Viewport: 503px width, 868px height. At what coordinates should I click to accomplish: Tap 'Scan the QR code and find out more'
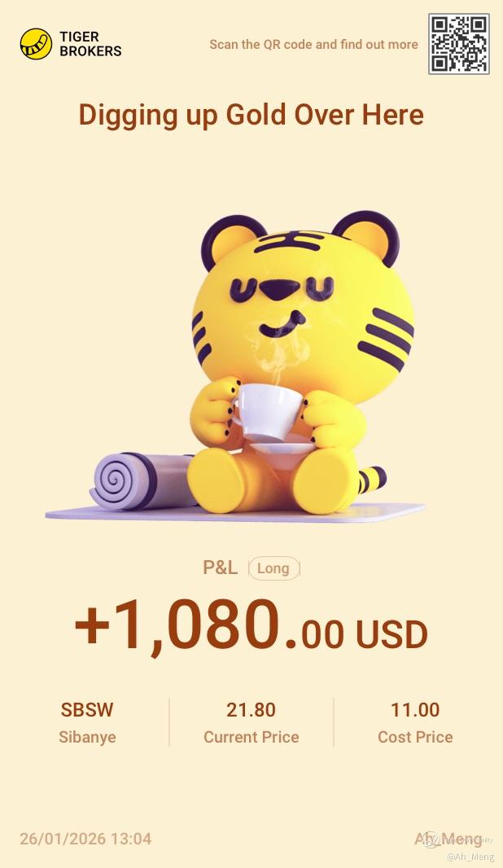tap(313, 44)
